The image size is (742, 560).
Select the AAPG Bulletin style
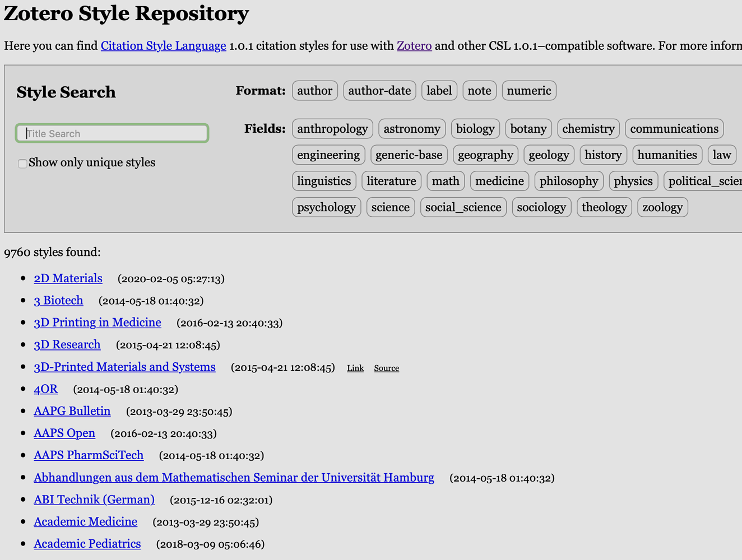click(72, 410)
